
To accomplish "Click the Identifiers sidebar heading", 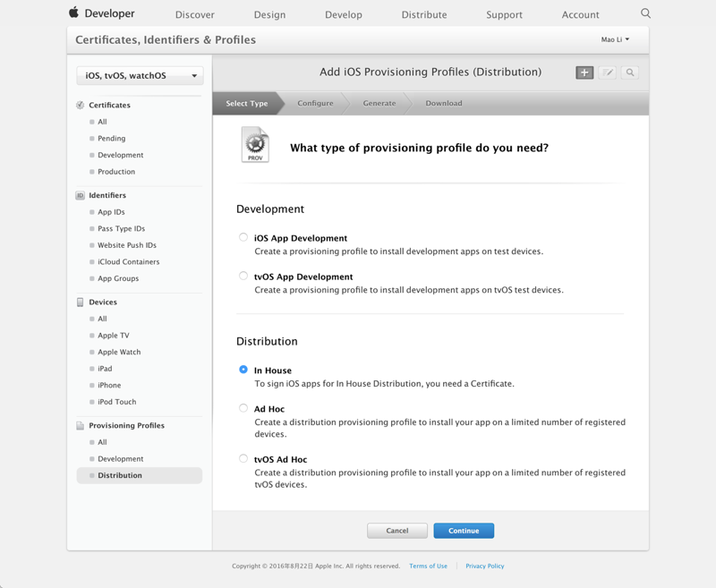I will (107, 195).
